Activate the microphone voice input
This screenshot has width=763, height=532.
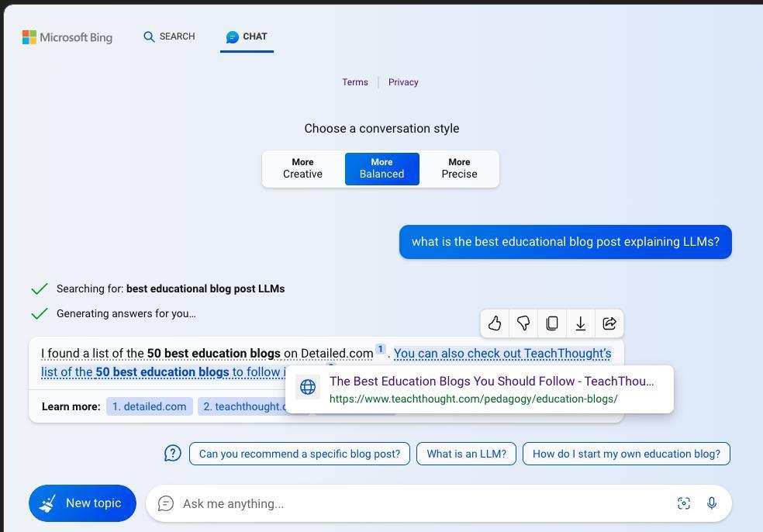point(711,503)
